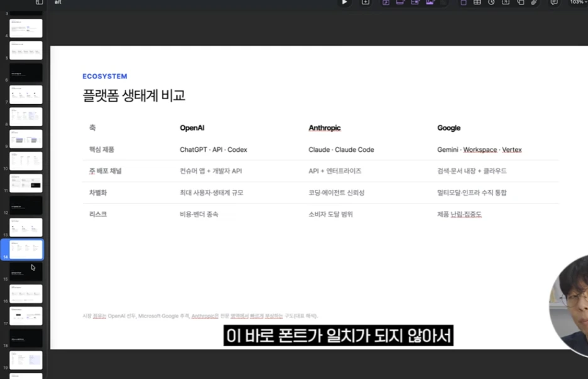Select slide 9 thumbnail in the navigator

click(26, 139)
